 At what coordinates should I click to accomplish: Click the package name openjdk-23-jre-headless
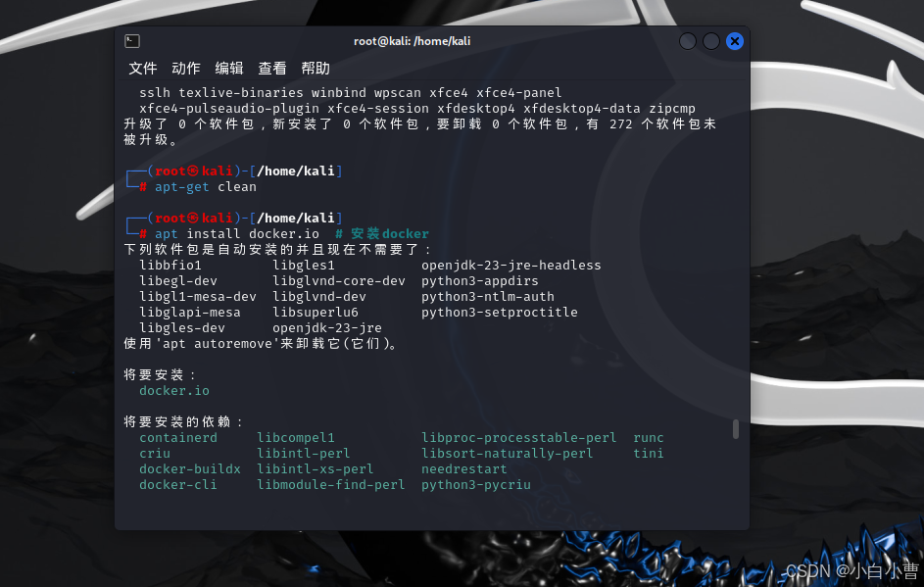[x=511, y=266]
